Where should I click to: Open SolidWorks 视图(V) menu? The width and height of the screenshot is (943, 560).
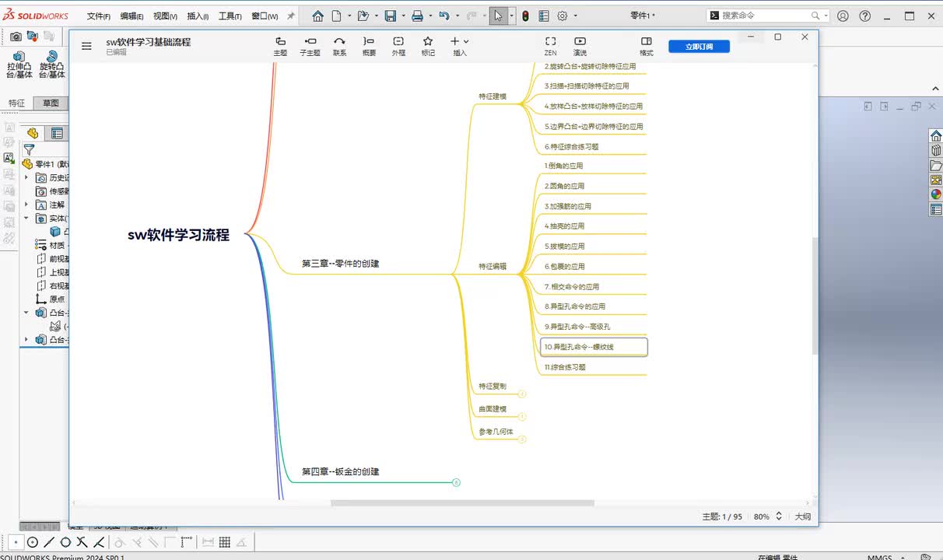(165, 16)
